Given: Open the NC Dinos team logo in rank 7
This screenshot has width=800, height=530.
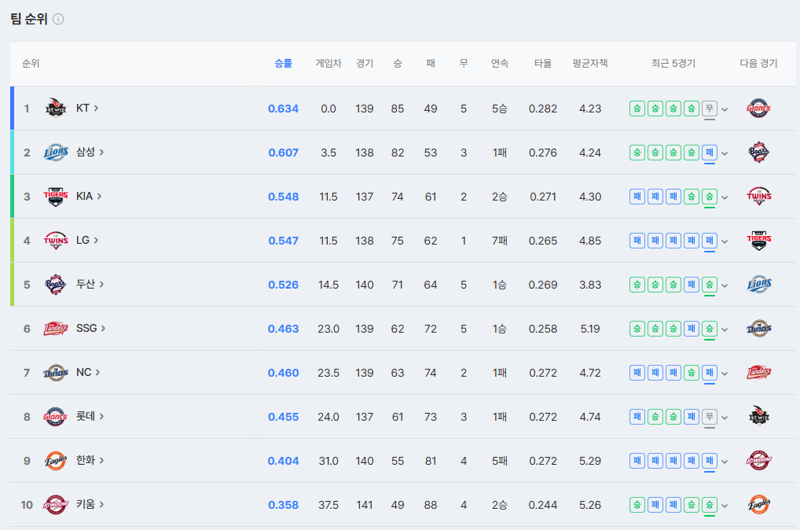Looking at the screenshot, I should pos(56,372).
